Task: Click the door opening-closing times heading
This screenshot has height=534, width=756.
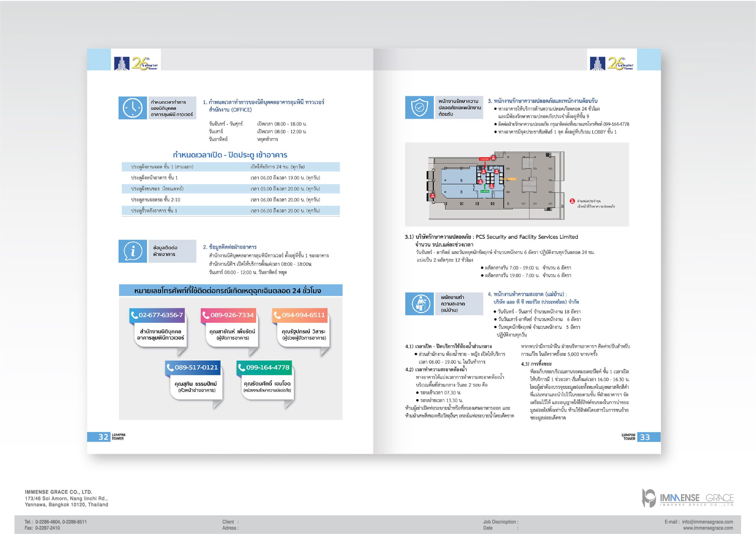Action: (230, 155)
